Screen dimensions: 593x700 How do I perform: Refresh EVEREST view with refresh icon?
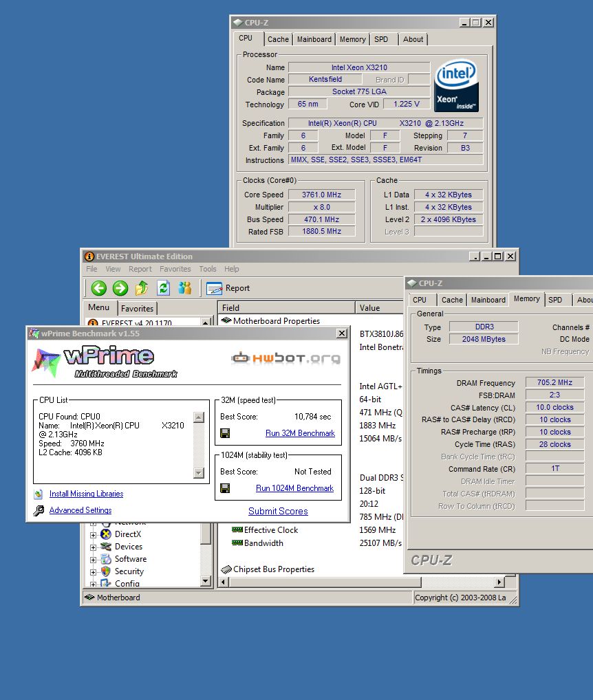[x=164, y=288]
